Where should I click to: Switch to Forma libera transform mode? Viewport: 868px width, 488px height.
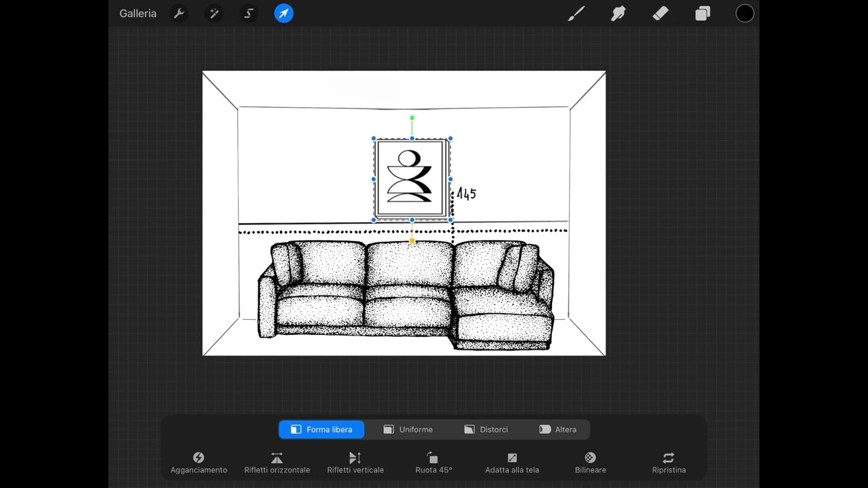click(321, 430)
